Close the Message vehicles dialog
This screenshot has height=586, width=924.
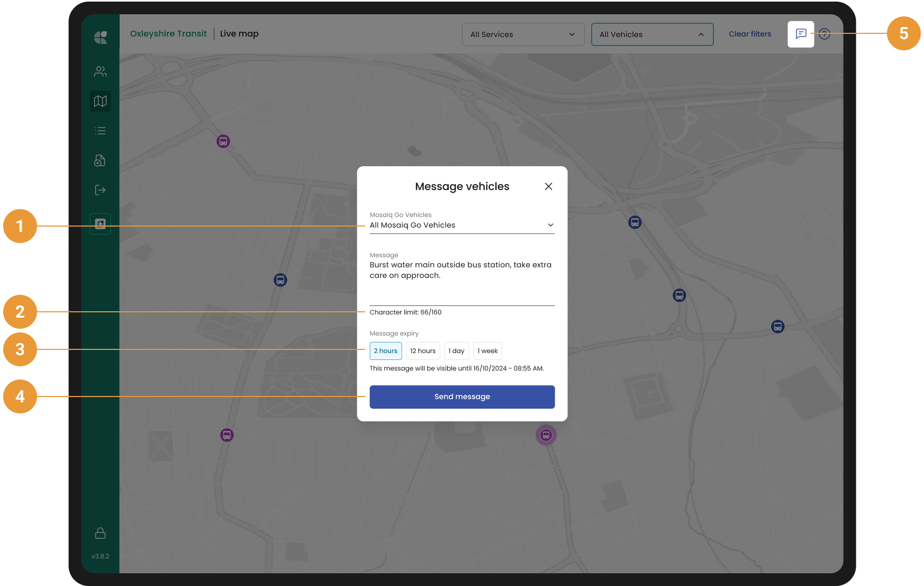[548, 186]
